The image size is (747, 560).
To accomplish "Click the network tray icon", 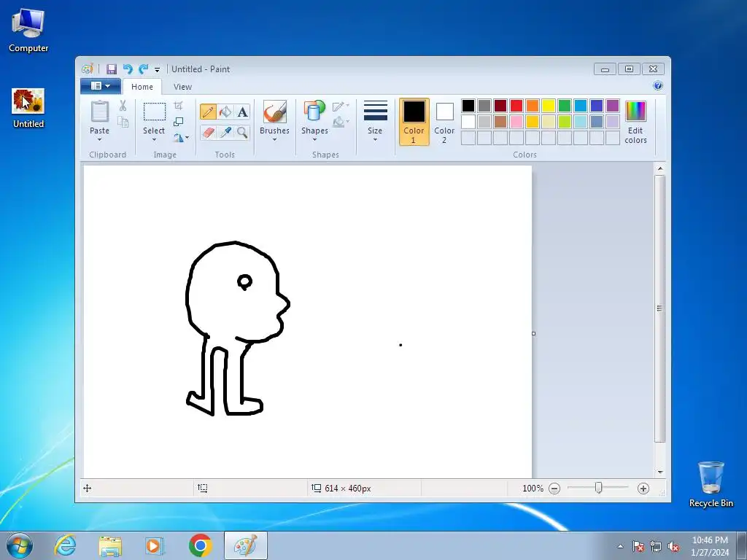I will (x=656, y=547).
